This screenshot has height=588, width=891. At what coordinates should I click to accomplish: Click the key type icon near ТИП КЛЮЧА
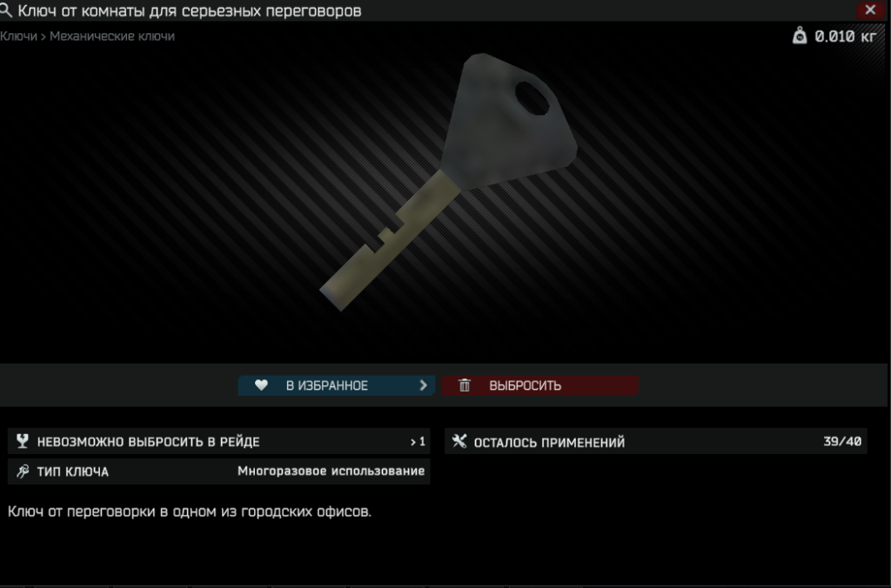[x=22, y=471]
